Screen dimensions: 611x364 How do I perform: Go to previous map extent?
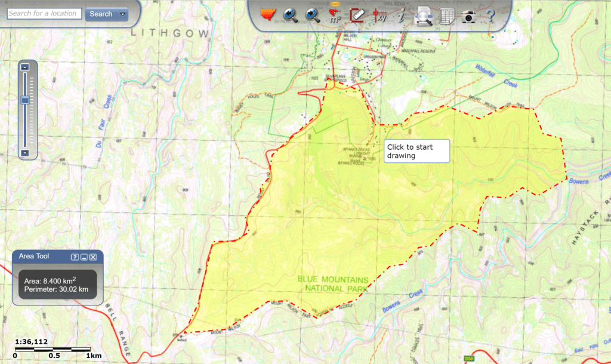(291, 15)
